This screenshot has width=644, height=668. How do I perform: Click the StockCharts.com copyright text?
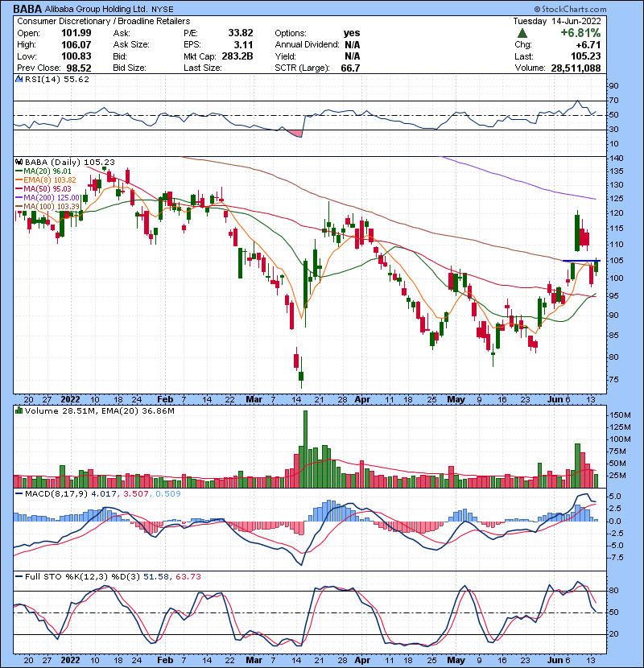click(x=570, y=9)
